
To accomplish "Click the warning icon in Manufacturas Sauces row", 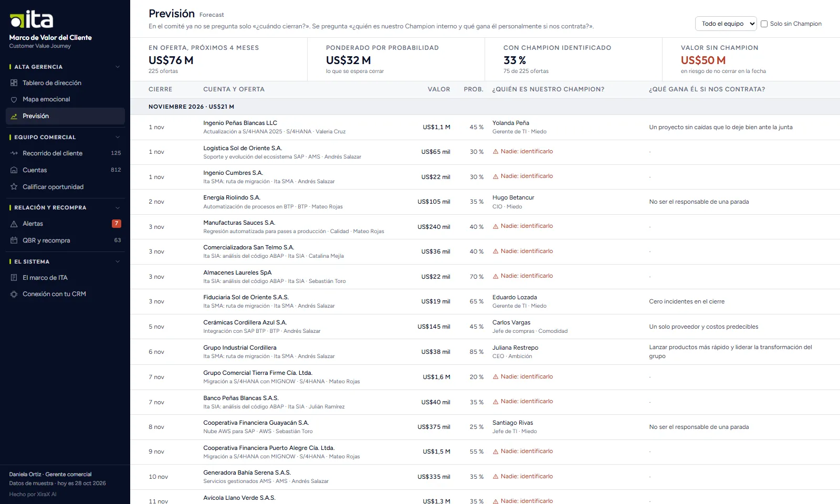I will 496,226.
